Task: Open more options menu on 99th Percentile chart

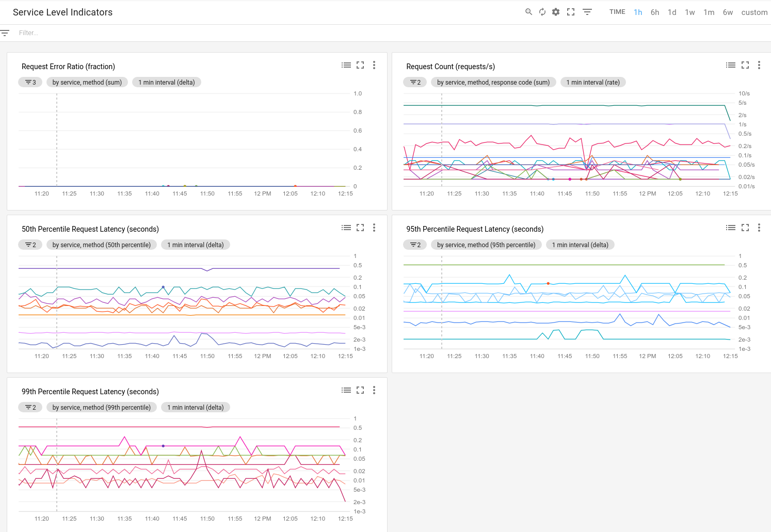Action: [x=374, y=390]
